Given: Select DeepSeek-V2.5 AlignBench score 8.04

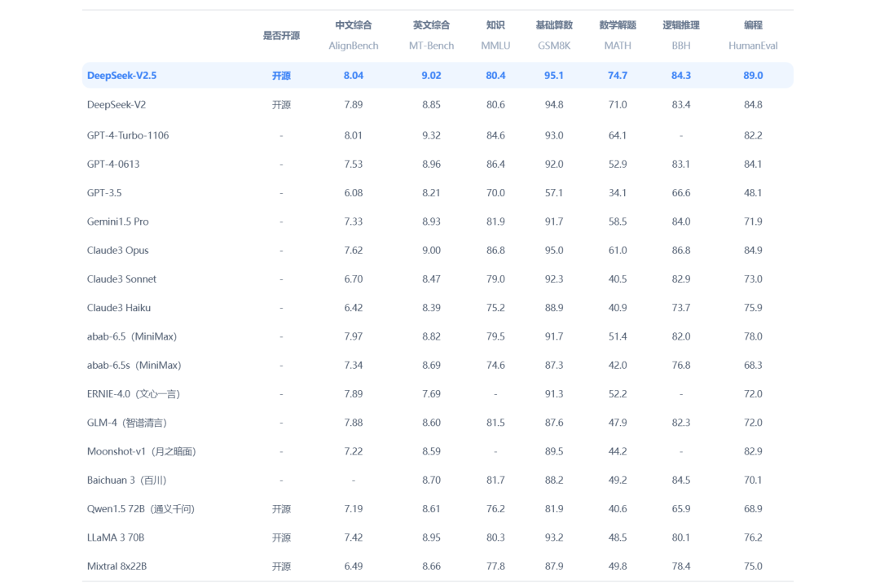Looking at the screenshot, I should 354,75.
